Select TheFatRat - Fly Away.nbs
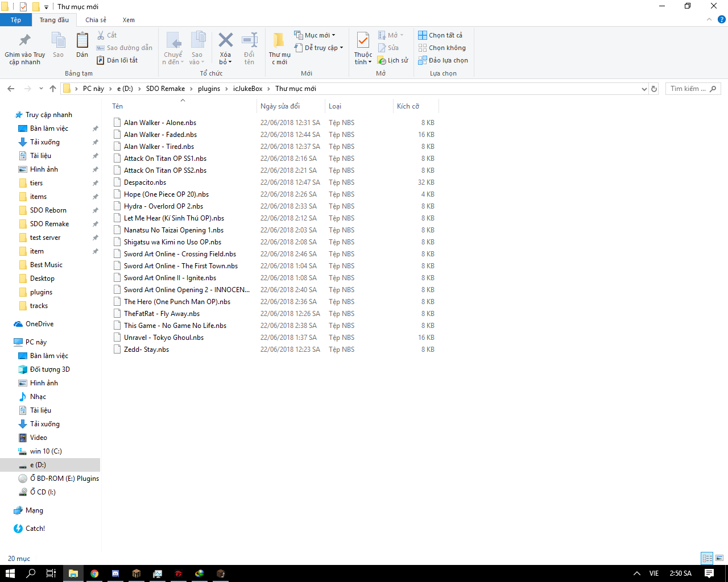The height and width of the screenshot is (582, 728). pos(162,314)
